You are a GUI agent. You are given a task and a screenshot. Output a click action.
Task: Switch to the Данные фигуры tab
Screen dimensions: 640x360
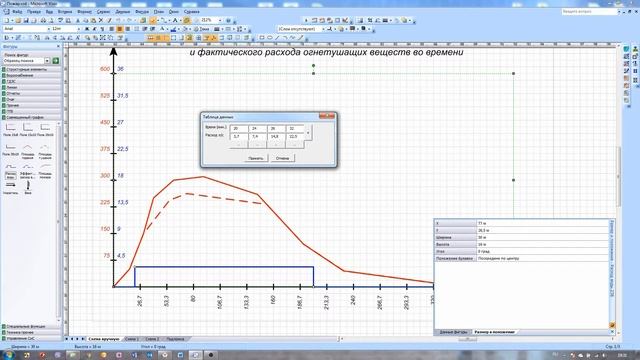point(453,332)
